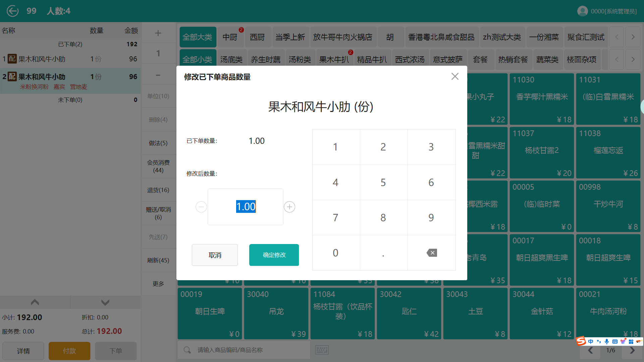
Task: Click the Sogou input method icon
Action: coord(581,341)
